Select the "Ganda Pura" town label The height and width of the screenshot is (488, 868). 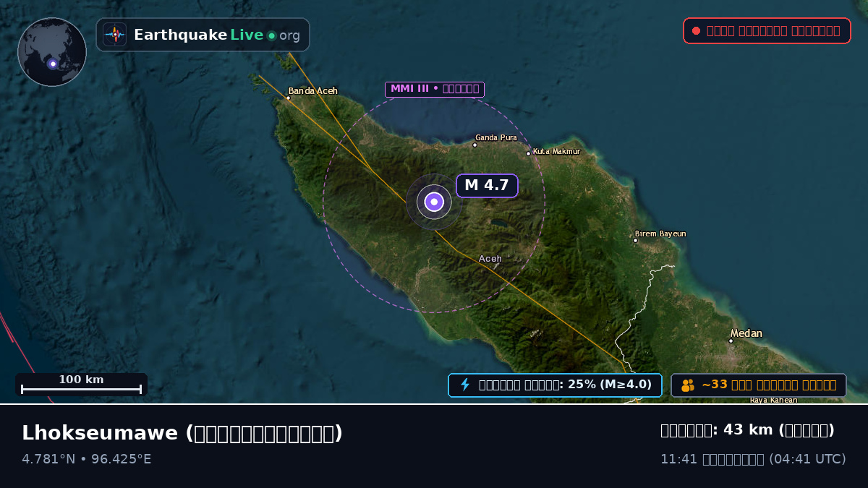pyautogui.click(x=496, y=137)
